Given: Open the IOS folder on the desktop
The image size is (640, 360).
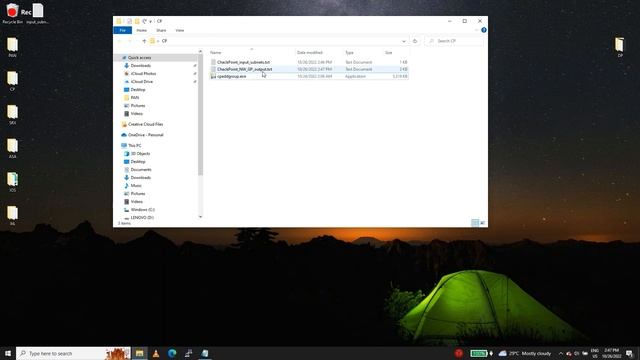Looking at the screenshot, I should [x=12, y=182].
